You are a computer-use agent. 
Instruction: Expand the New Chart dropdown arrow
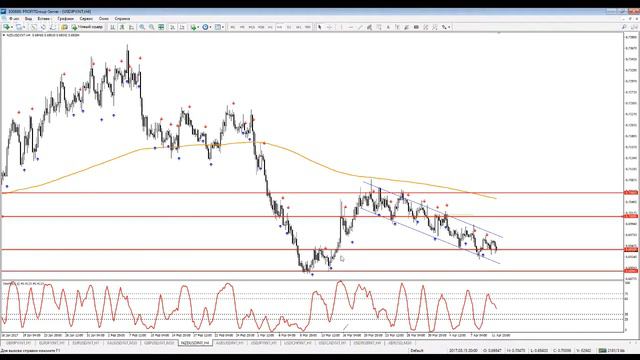pos(11,27)
